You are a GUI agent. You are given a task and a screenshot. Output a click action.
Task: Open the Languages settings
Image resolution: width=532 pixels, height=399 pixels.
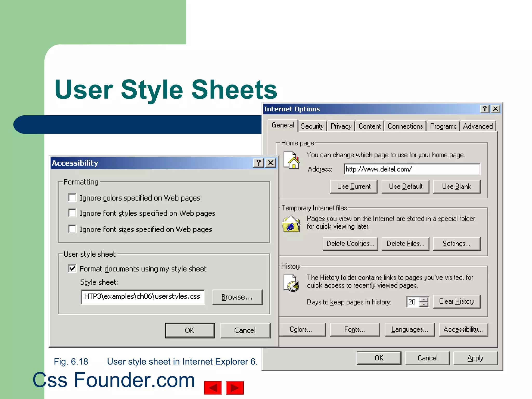point(409,330)
